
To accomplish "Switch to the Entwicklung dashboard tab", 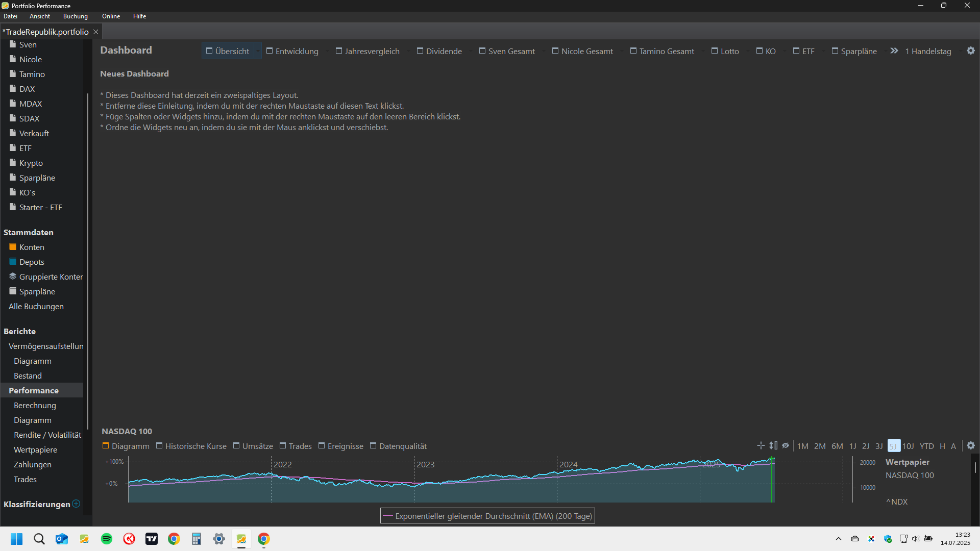I will click(x=292, y=51).
